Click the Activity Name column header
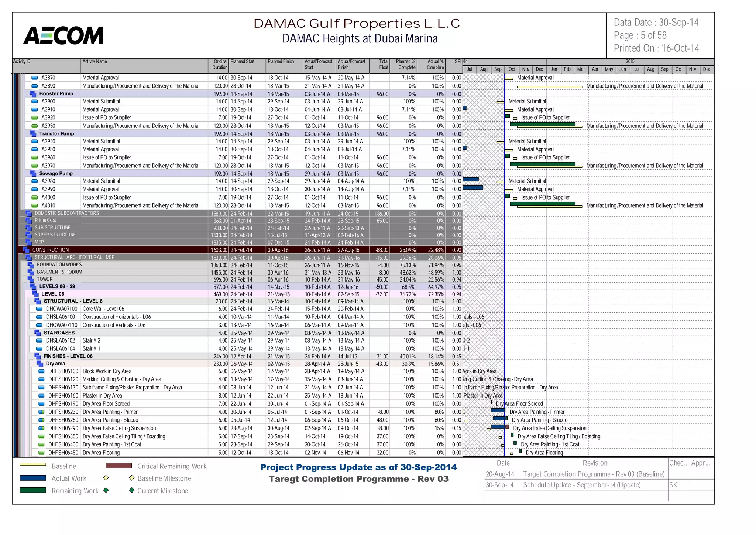 click(x=144, y=66)
